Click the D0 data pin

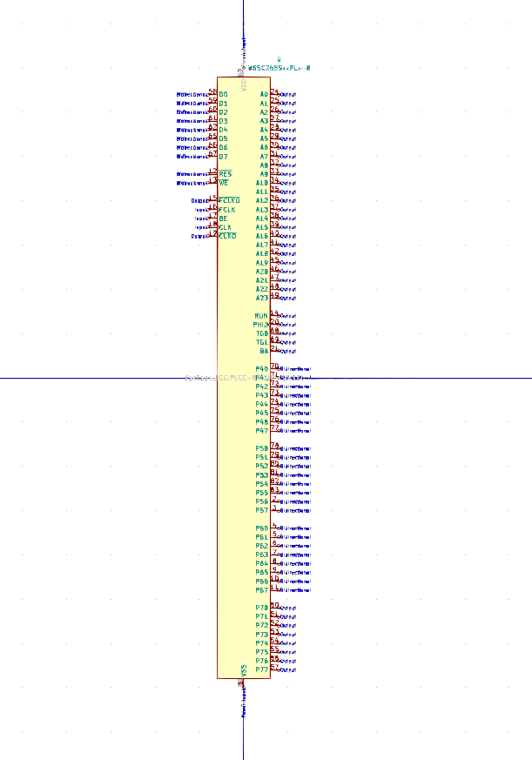coord(223,94)
